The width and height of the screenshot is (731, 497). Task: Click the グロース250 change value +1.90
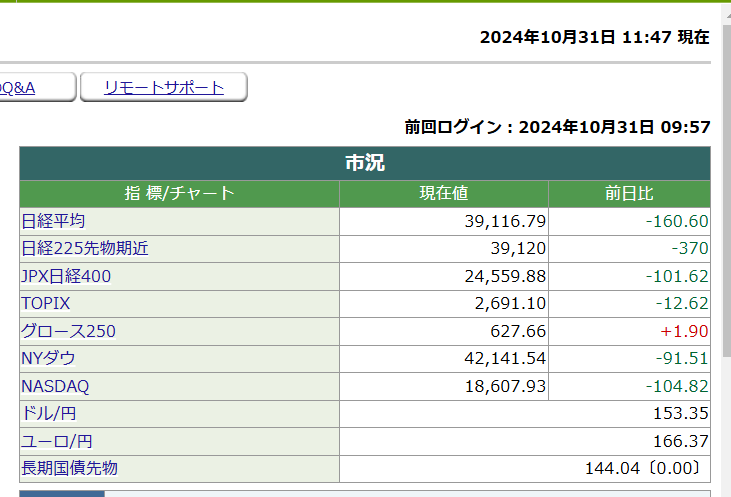(684, 331)
